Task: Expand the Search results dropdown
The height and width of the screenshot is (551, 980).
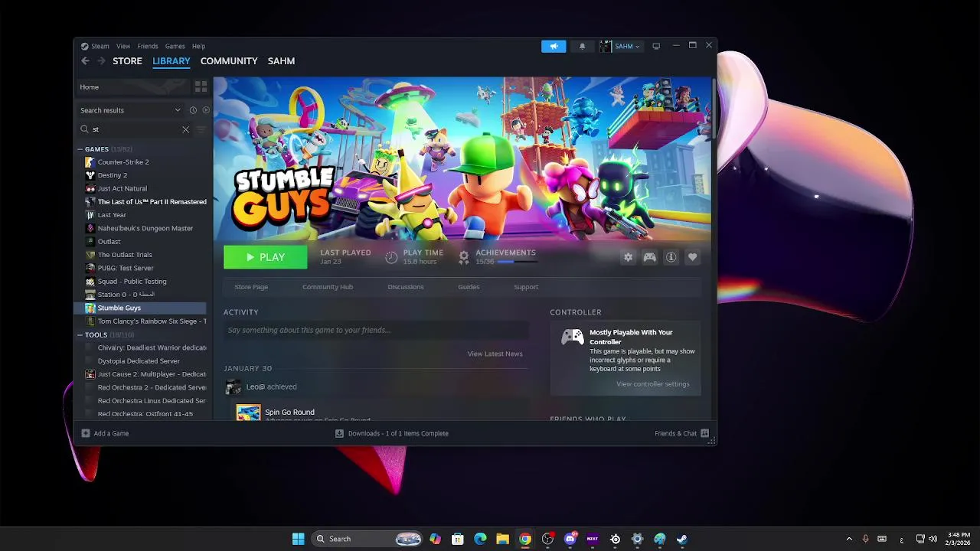Action: [131, 110]
